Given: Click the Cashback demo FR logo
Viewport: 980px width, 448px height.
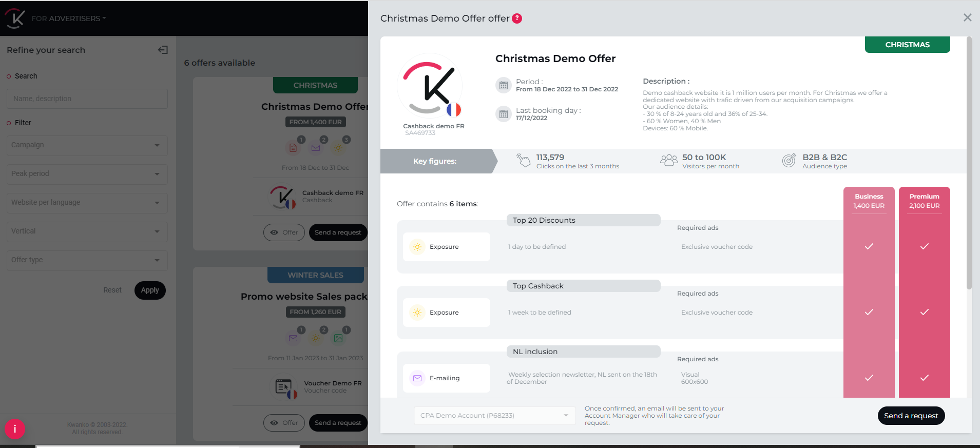Looking at the screenshot, I should [x=430, y=86].
